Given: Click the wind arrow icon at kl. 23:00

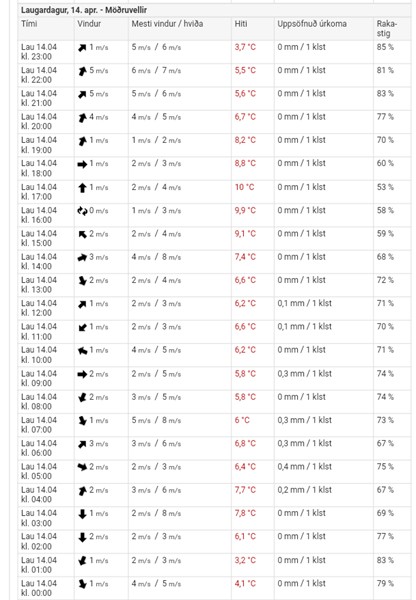Looking at the screenshot, I should pyautogui.click(x=82, y=48).
